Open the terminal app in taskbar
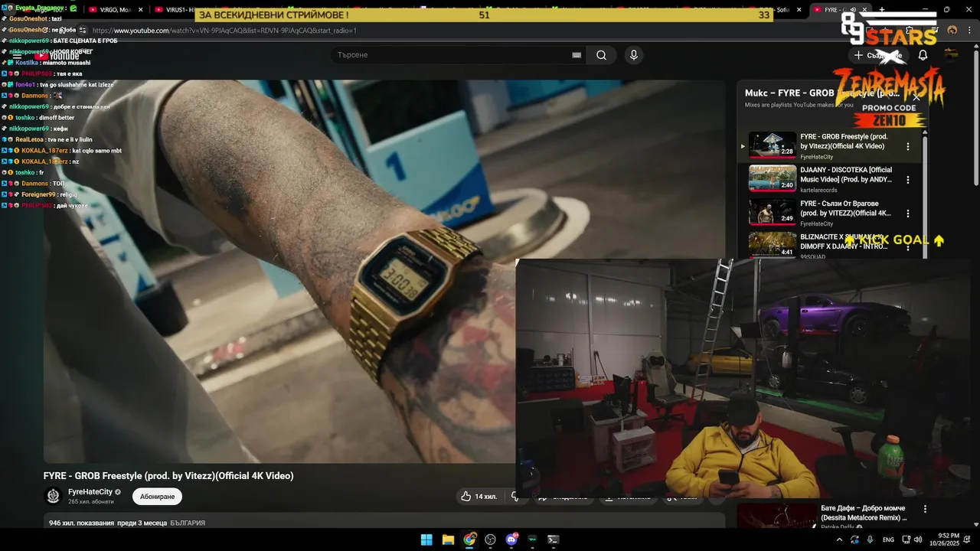980x551 pixels. (x=554, y=540)
